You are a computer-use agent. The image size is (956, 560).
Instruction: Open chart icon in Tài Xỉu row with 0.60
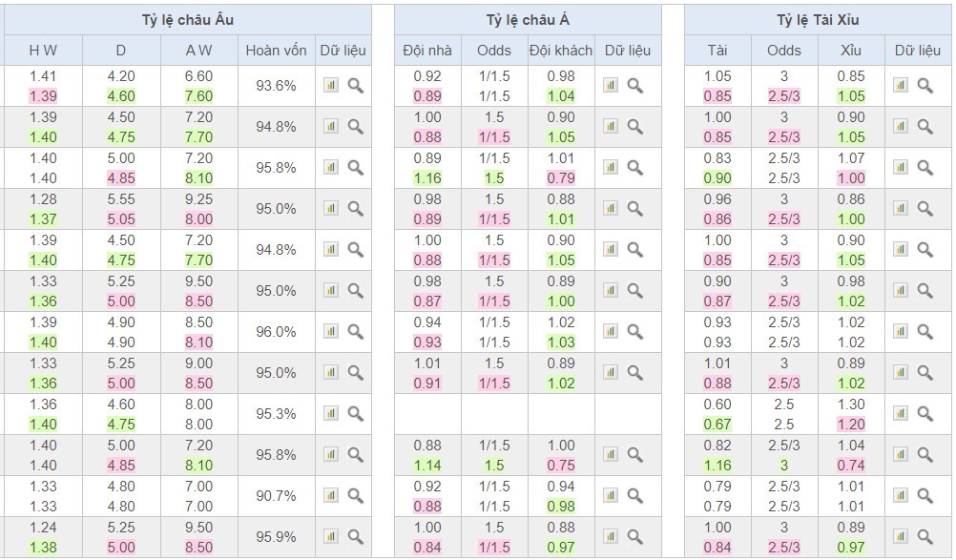tap(900, 414)
